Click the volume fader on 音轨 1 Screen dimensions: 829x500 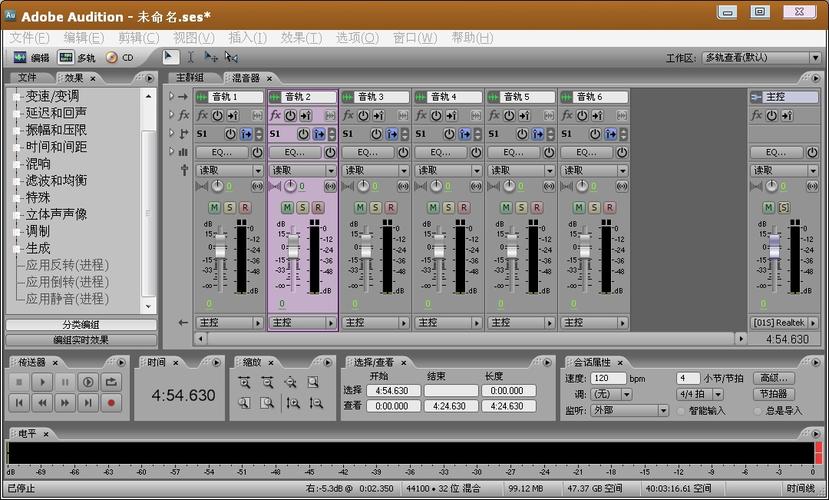click(220, 247)
